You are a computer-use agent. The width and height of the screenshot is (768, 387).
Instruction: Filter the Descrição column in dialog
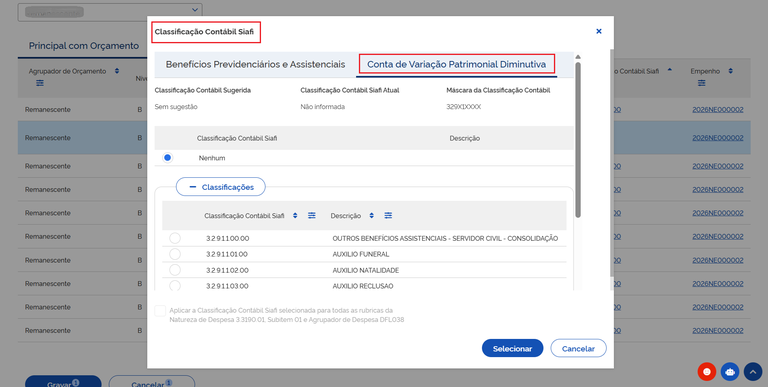pos(388,216)
